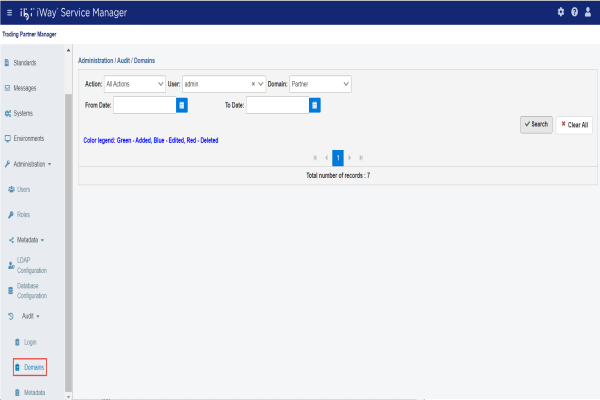Click the Administration / Audit / Domains breadcrumb
600x400 pixels.
click(116, 60)
